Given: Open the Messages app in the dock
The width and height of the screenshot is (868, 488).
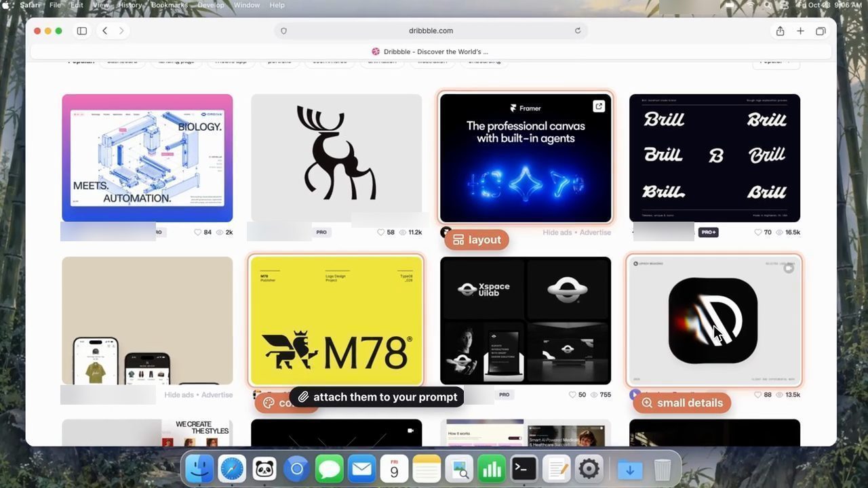Looking at the screenshot, I should (330, 469).
